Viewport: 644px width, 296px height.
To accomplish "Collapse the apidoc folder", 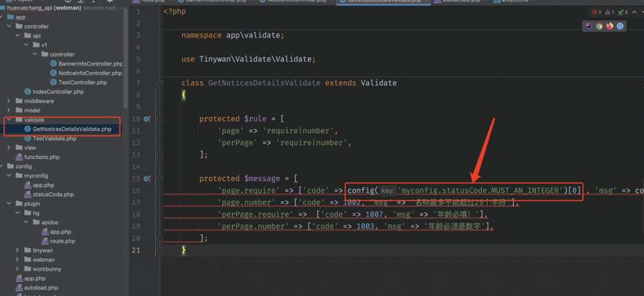I will click(26, 222).
